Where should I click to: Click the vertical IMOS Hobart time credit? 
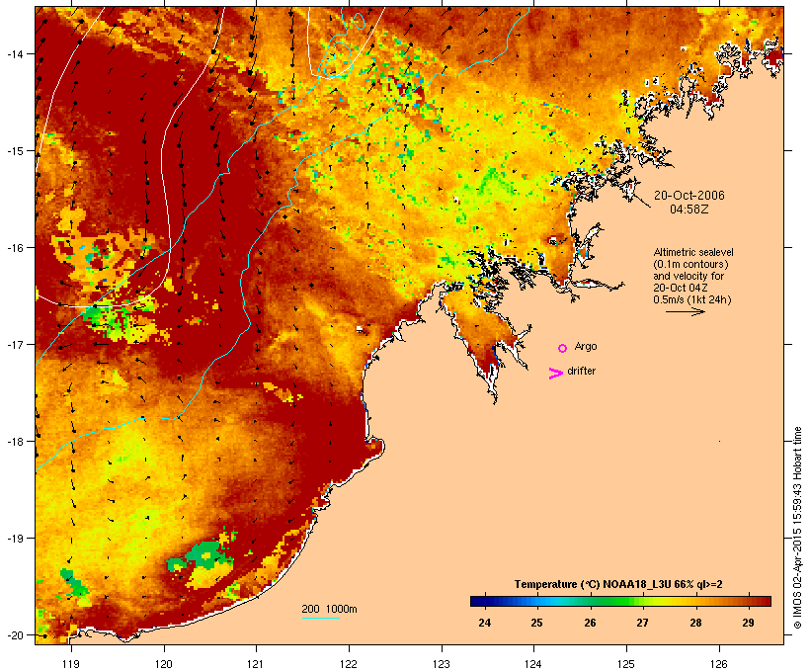coord(797,528)
